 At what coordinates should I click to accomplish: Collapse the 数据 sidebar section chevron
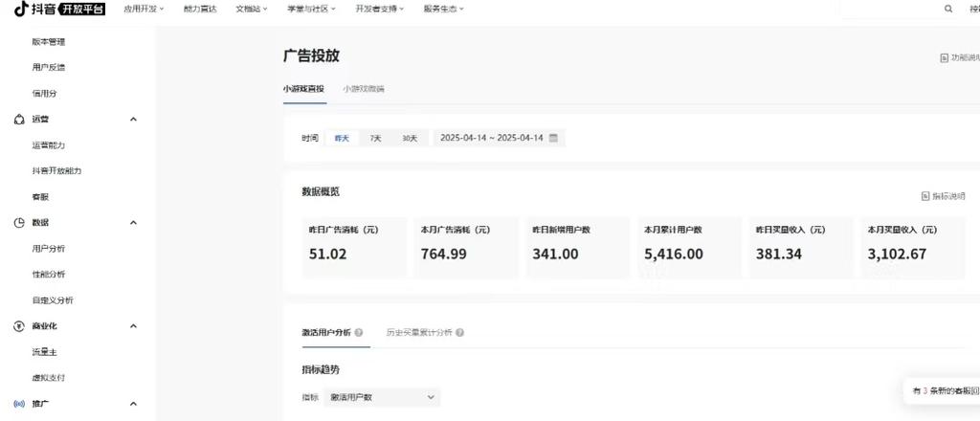(133, 223)
